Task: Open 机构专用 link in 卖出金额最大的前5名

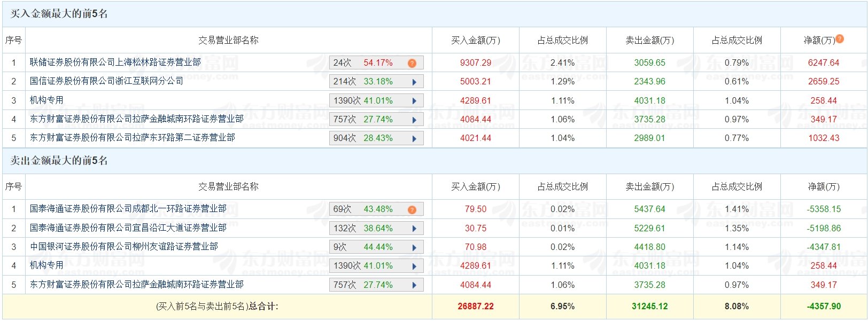Action: coord(46,265)
